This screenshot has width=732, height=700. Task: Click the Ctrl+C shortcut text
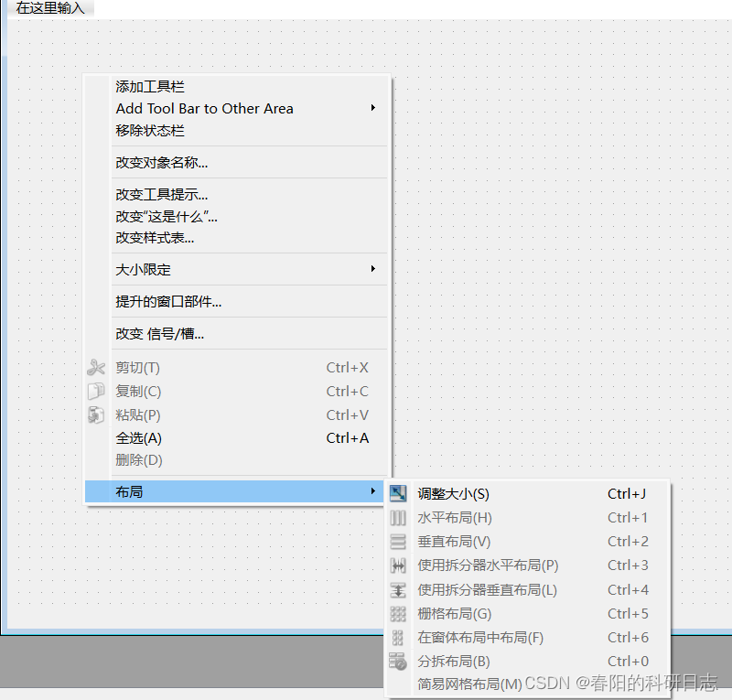point(348,392)
